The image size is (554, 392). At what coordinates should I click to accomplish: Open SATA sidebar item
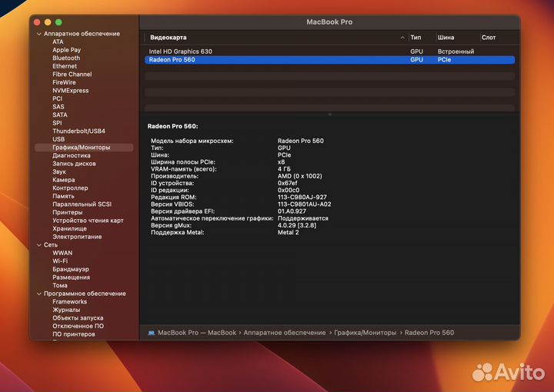[60, 115]
